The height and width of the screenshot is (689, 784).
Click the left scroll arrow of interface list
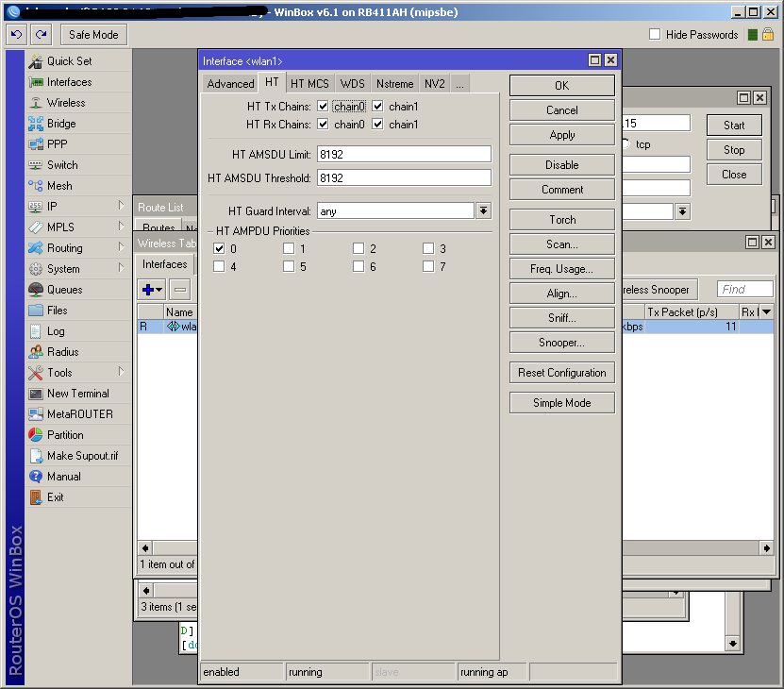click(145, 548)
